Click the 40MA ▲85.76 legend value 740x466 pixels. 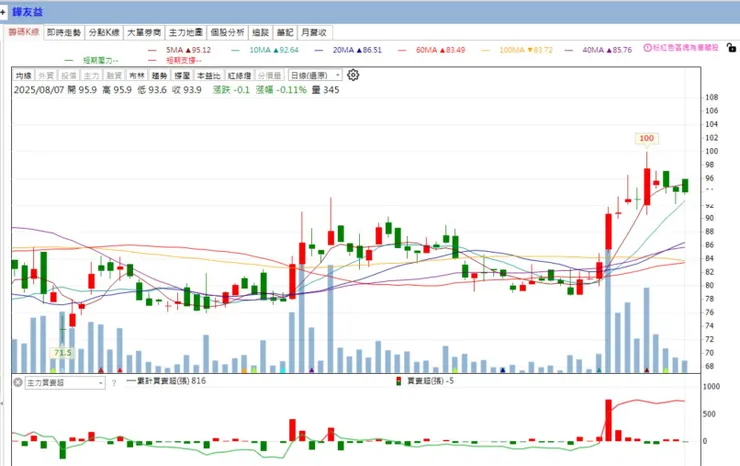(x=607, y=50)
